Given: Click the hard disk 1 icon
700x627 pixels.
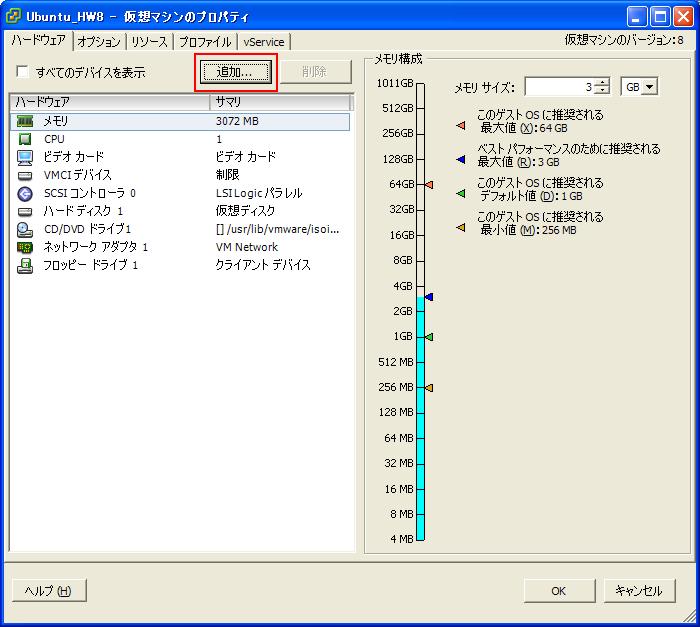Looking at the screenshot, I should click(x=25, y=211).
